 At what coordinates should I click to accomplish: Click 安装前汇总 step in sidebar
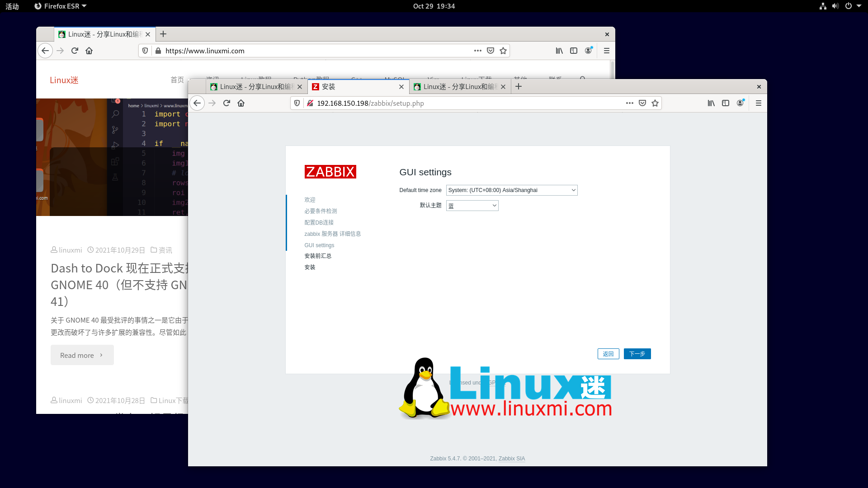click(x=318, y=256)
